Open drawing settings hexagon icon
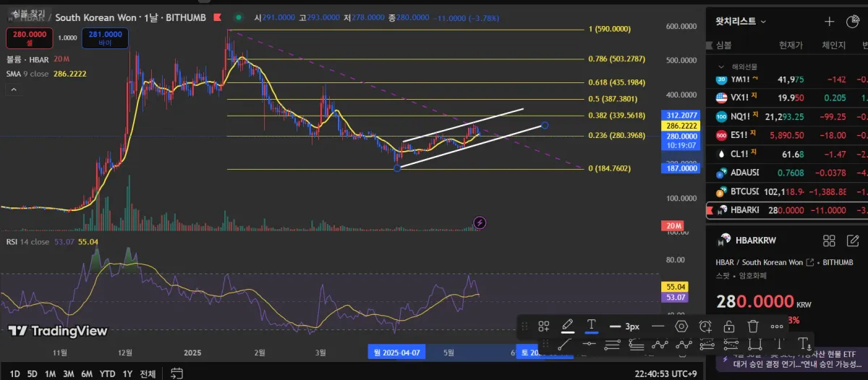This screenshot has width=868, height=380. (681, 327)
